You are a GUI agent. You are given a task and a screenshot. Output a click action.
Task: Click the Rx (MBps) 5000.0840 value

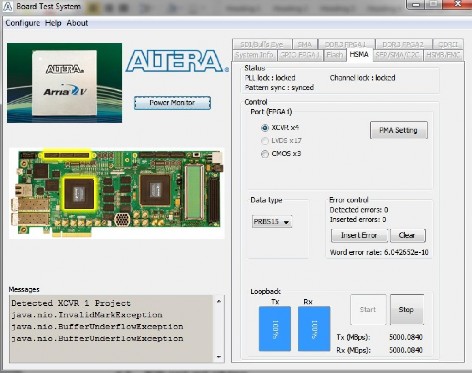point(406,350)
